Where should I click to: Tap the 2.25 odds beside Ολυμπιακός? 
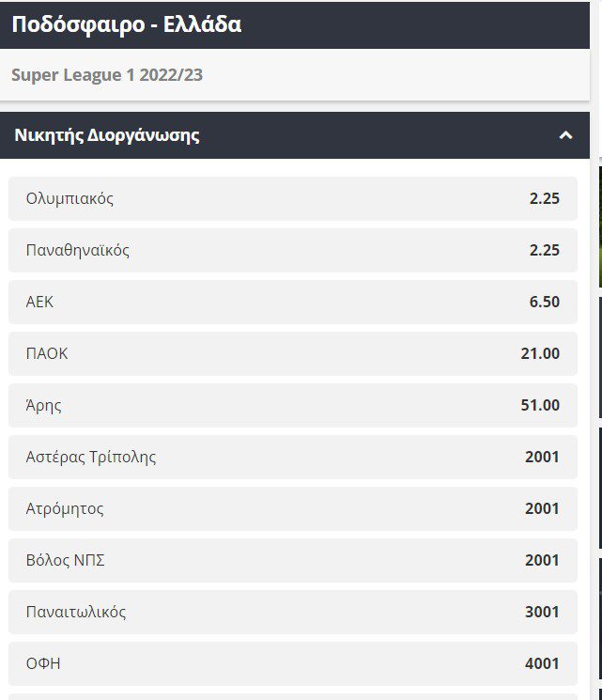(544, 199)
